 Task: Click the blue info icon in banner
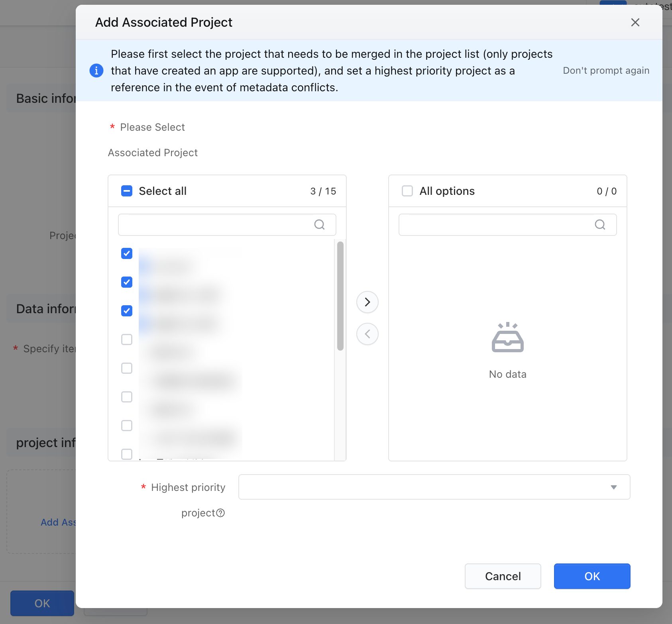pyautogui.click(x=96, y=71)
